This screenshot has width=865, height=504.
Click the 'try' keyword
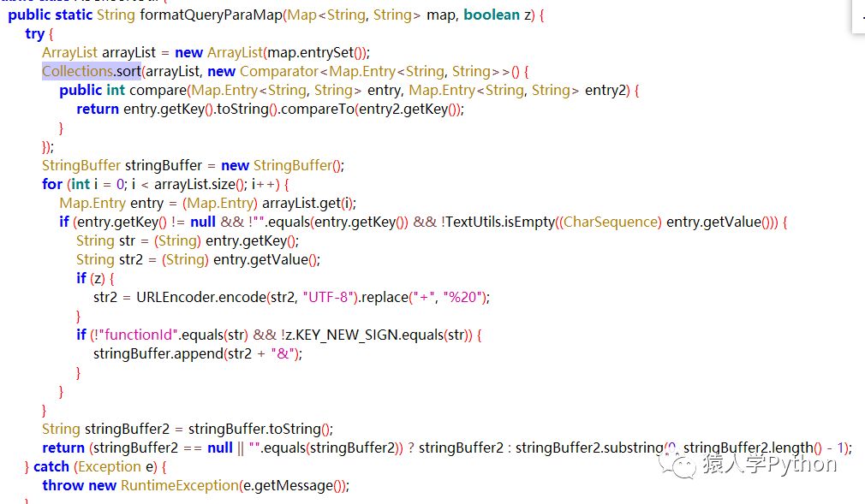click(34, 33)
